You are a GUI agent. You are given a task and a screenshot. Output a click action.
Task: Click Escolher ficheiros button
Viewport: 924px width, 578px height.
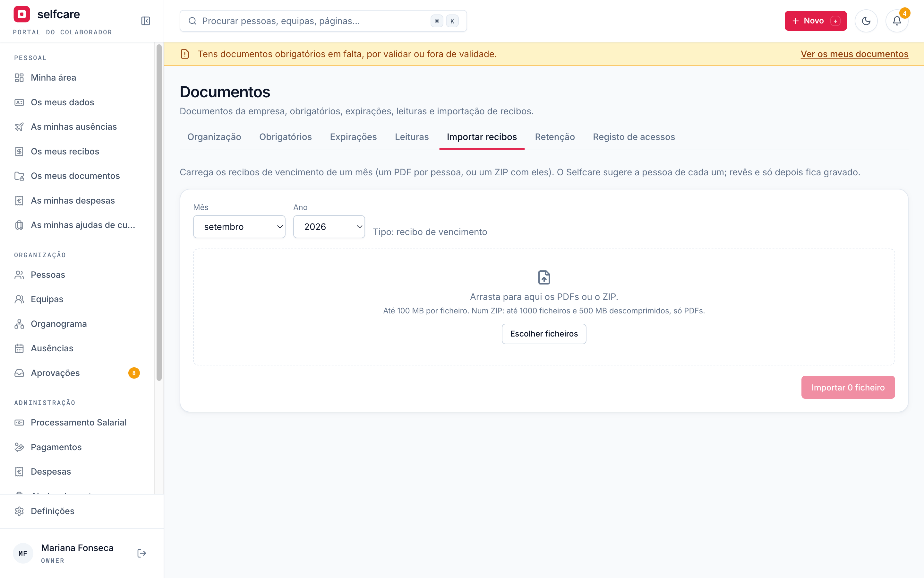click(x=544, y=334)
